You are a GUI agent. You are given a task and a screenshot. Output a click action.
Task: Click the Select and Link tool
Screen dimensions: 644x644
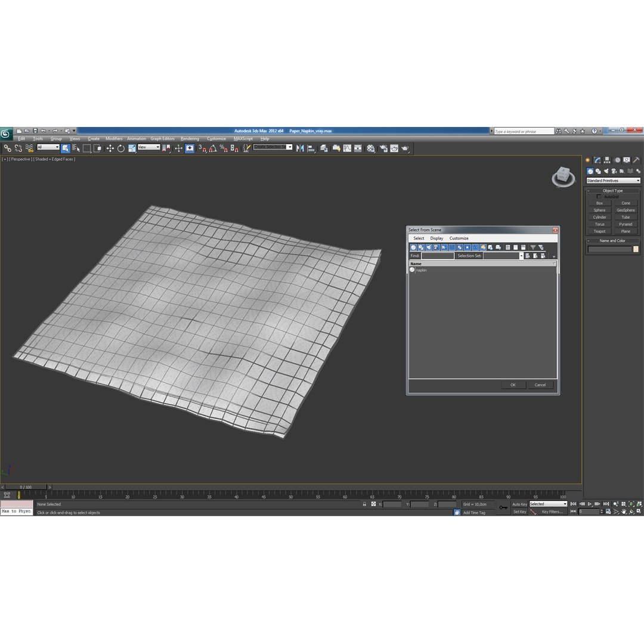(x=7, y=148)
